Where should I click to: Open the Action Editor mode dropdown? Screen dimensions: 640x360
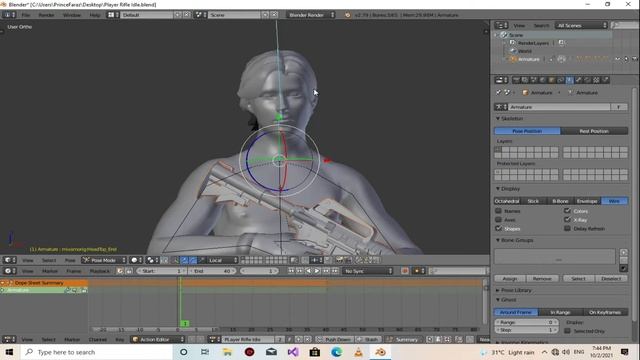pyautogui.click(x=158, y=339)
